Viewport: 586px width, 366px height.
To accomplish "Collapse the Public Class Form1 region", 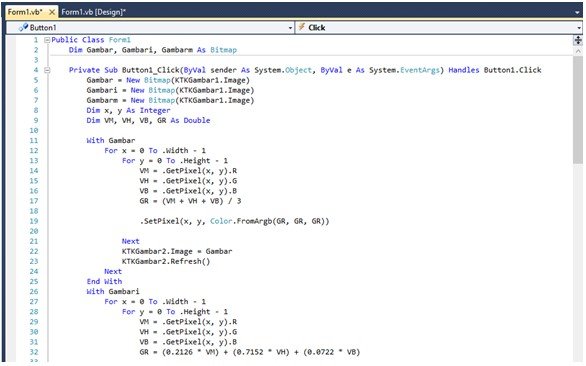I will (47, 40).
